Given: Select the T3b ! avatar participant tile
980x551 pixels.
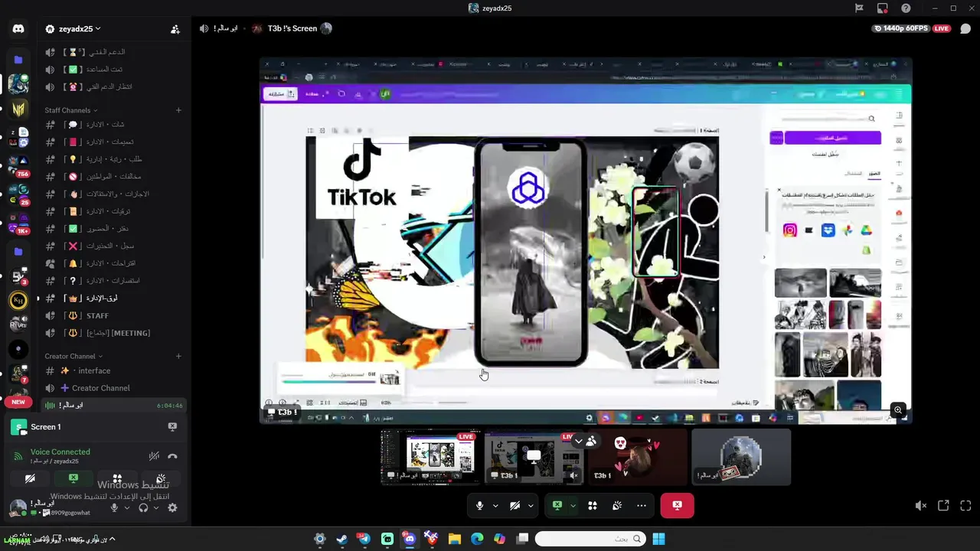Looking at the screenshot, I should click(637, 457).
